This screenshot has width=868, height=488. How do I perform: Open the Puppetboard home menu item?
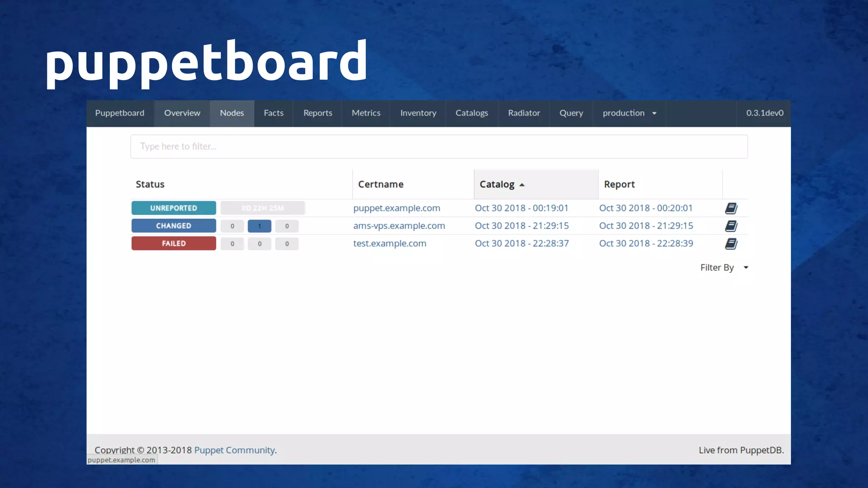(x=120, y=113)
